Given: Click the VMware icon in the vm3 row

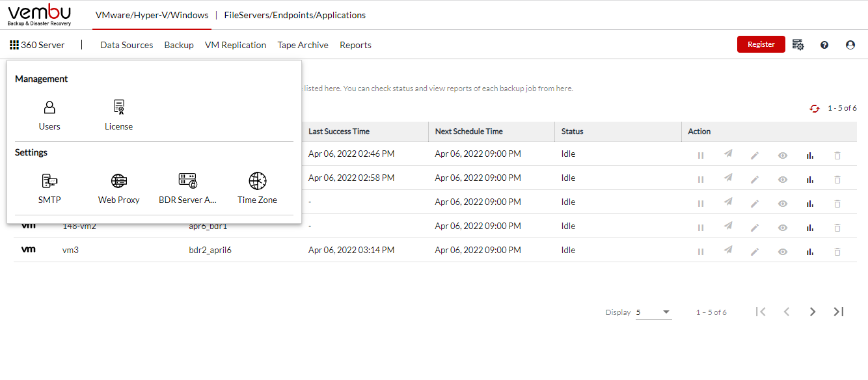Looking at the screenshot, I should (x=28, y=249).
